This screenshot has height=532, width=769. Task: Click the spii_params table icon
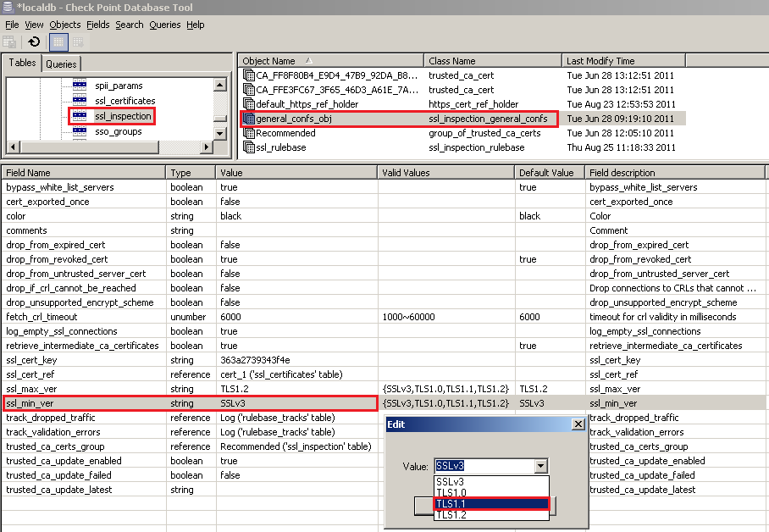click(80, 86)
